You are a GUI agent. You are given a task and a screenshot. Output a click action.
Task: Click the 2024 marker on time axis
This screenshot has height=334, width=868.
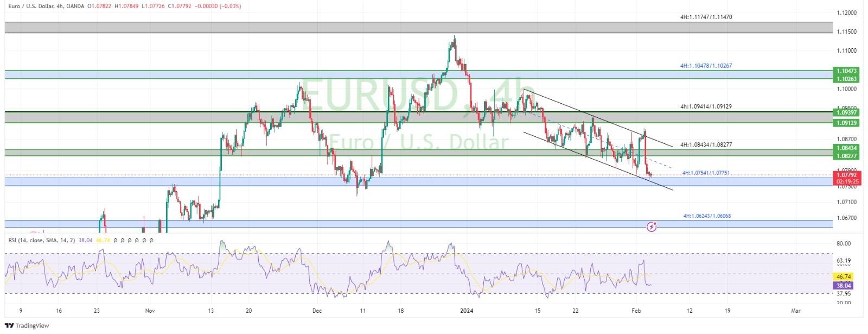coord(467,311)
